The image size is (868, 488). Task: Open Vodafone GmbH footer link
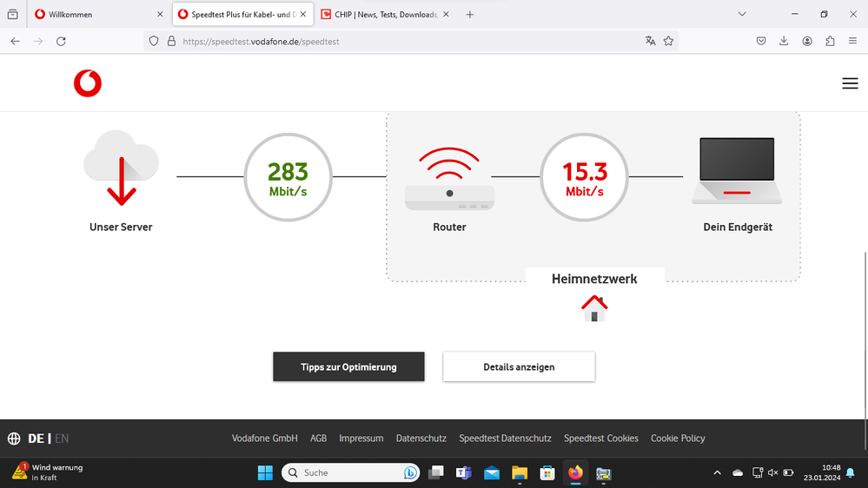(265, 439)
